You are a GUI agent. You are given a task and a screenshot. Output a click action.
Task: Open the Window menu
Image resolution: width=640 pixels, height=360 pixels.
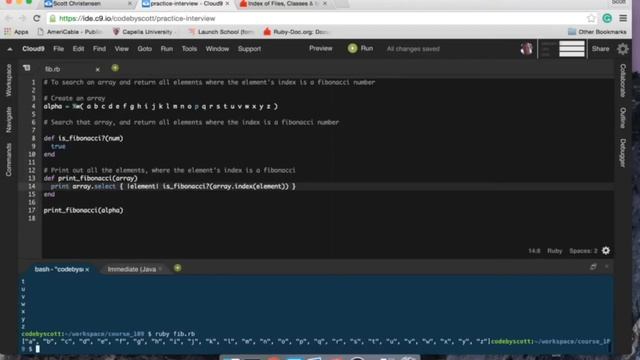[x=217, y=49]
